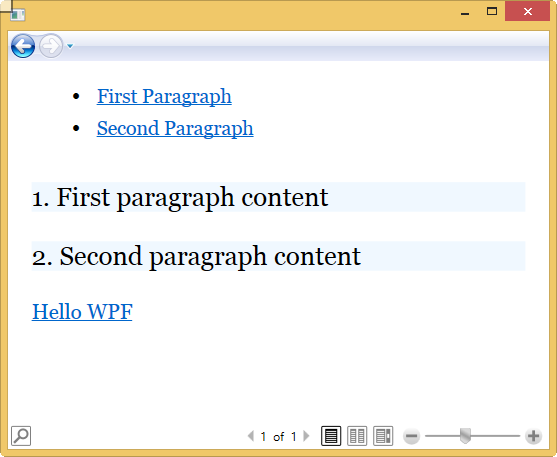Maximize the viewer window
Viewport: 557px width, 457px height.
tap(492, 11)
